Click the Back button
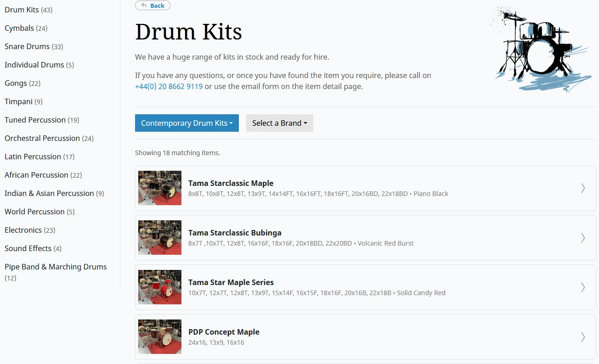This screenshot has height=364, width=599. click(153, 5)
